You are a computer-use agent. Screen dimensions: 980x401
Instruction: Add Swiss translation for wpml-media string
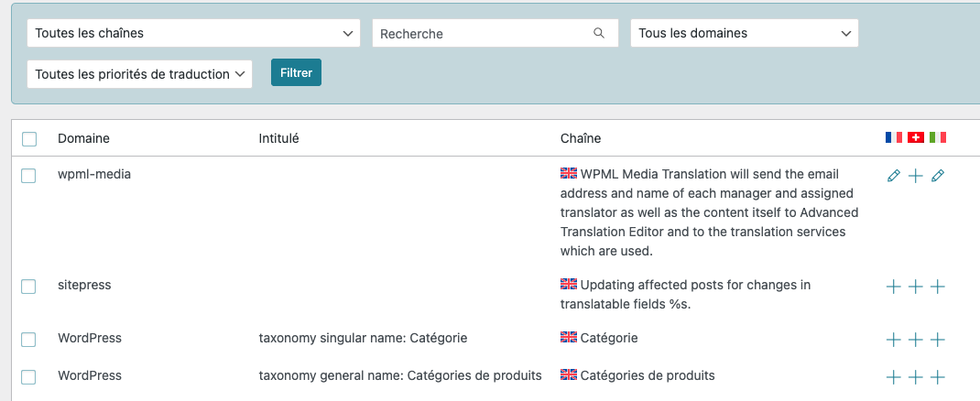coord(915,176)
